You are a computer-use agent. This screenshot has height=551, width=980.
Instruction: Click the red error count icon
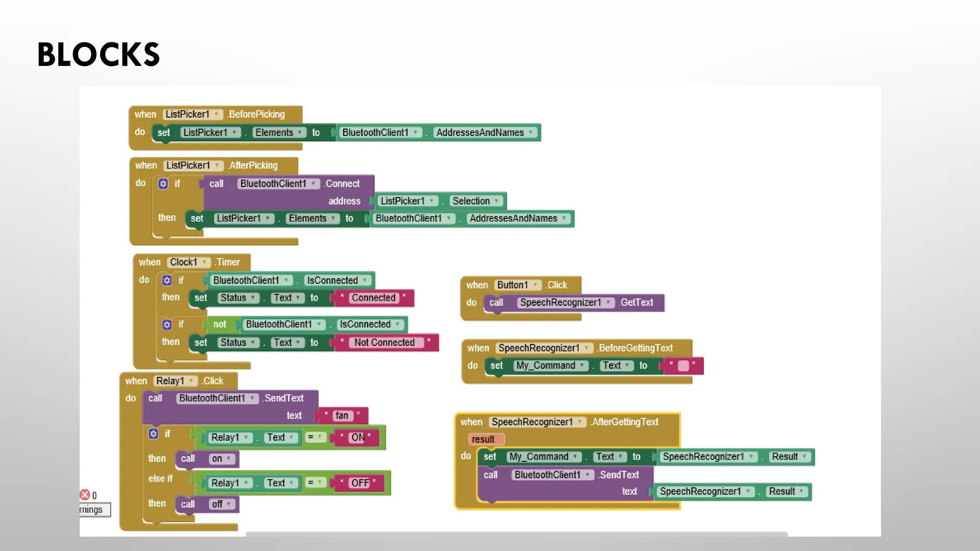pyautogui.click(x=85, y=495)
